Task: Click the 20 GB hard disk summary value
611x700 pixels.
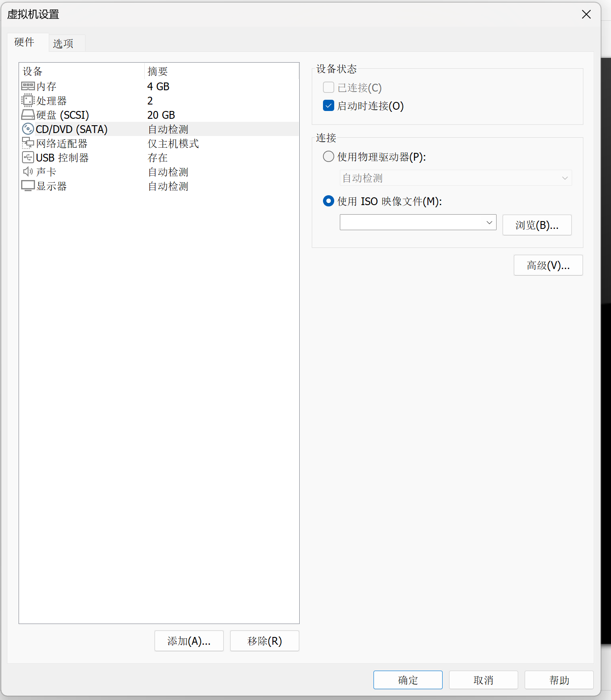Action: [161, 115]
